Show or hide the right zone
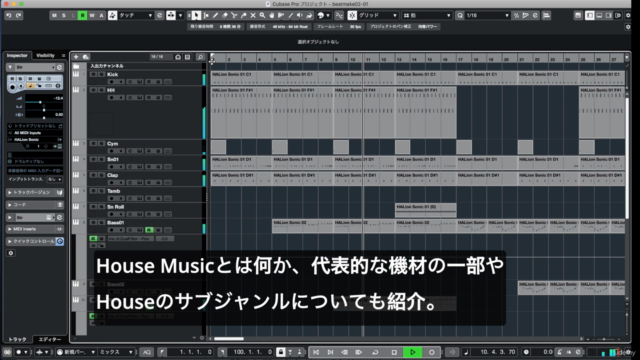 click(609, 16)
